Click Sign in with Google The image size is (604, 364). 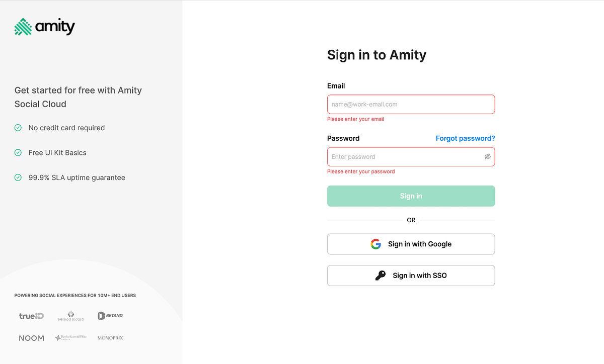click(x=411, y=244)
